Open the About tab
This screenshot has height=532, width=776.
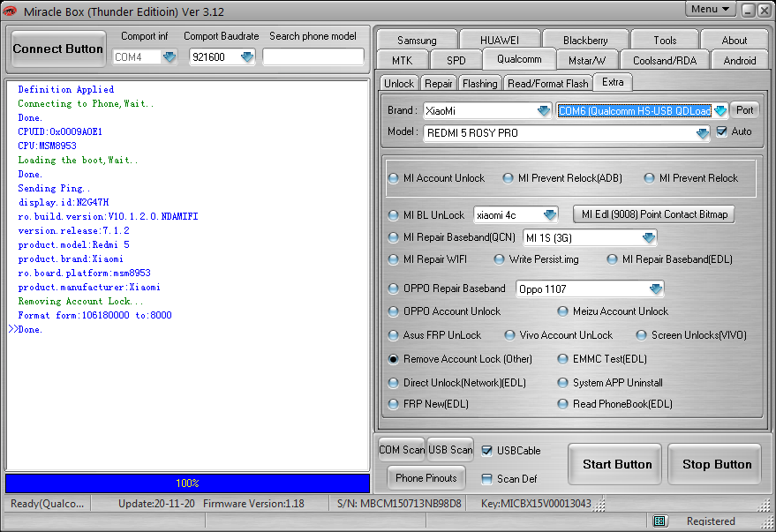point(735,40)
